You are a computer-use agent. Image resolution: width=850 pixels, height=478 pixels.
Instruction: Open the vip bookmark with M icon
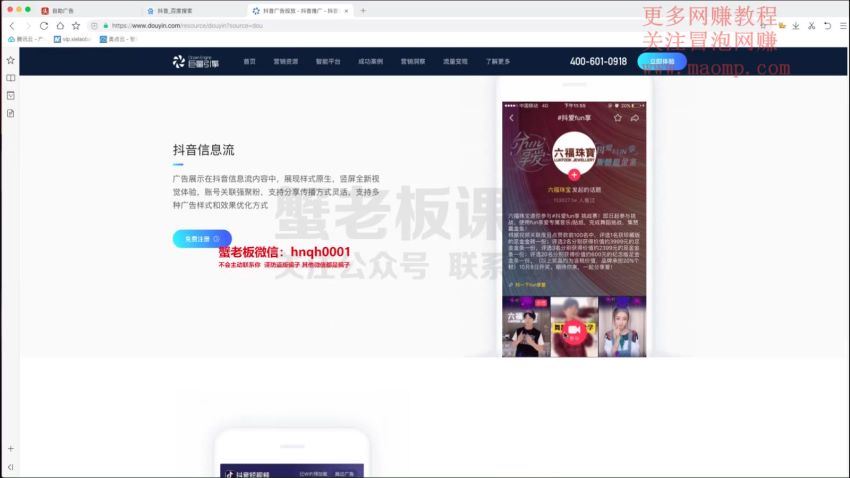pyautogui.click(x=72, y=39)
